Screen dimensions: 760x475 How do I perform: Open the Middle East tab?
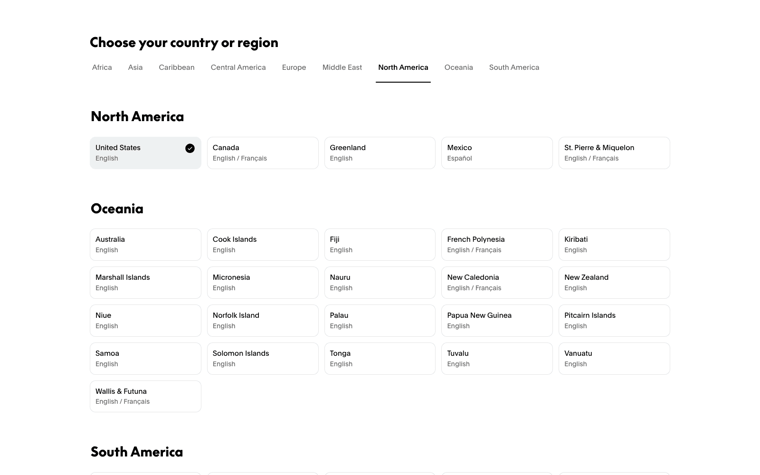point(342,67)
